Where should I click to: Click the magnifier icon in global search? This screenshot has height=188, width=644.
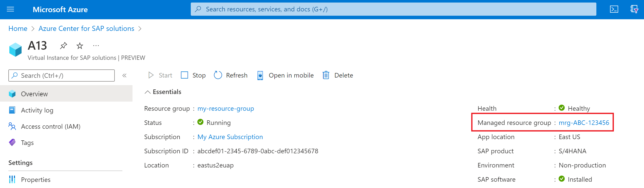click(198, 9)
